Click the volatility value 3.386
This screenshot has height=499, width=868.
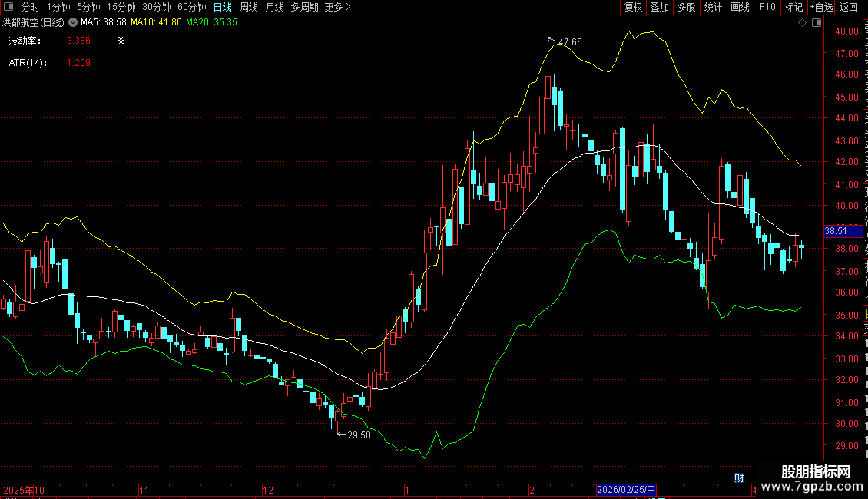point(78,41)
